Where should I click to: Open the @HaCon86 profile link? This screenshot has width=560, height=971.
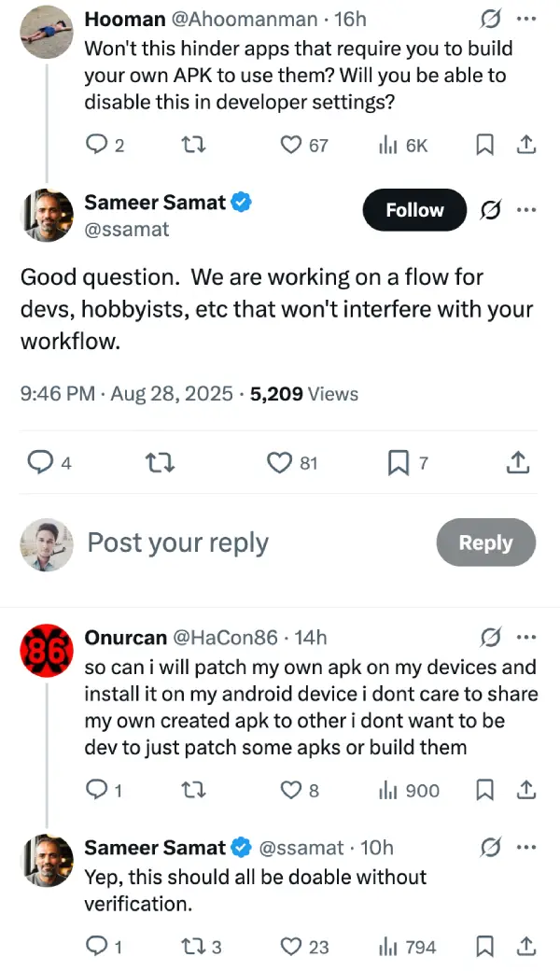[225, 637]
